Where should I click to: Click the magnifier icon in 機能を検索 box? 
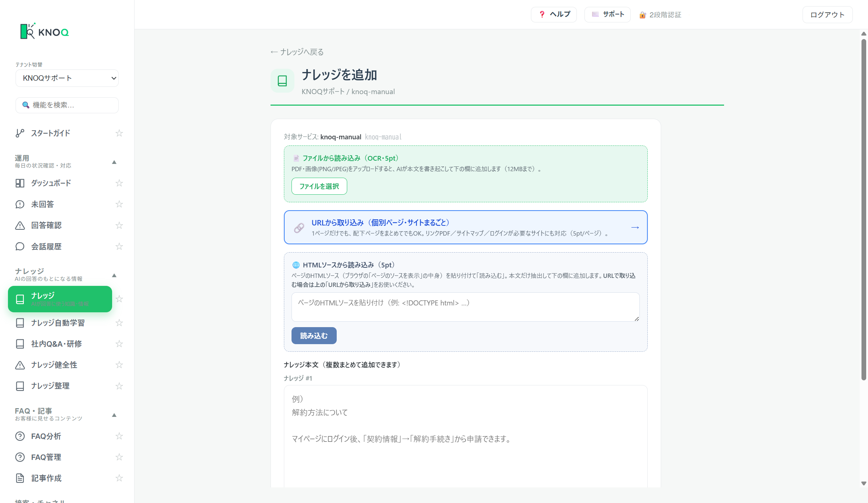coord(26,105)
